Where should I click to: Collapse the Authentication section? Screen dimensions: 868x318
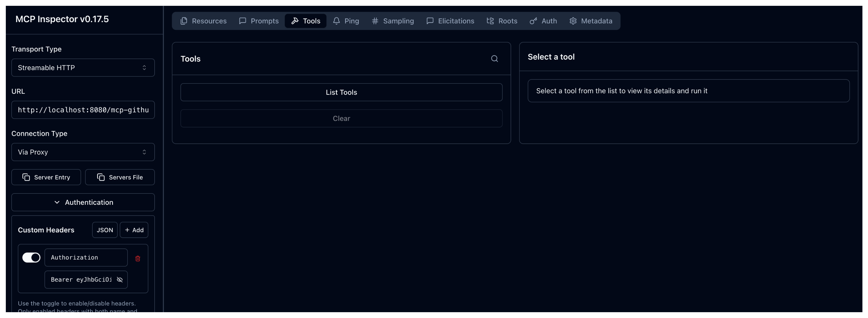[83, 202]
